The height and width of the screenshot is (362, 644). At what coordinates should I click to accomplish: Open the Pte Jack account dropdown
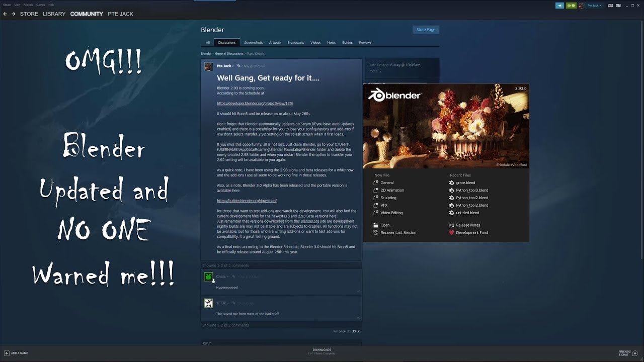[595, 6]
